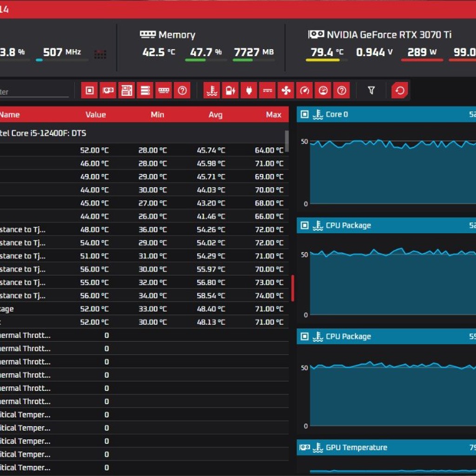Select the 45.74 °C average cell
This screenshot has height=476, width=476.
click(x=211, y=150)
